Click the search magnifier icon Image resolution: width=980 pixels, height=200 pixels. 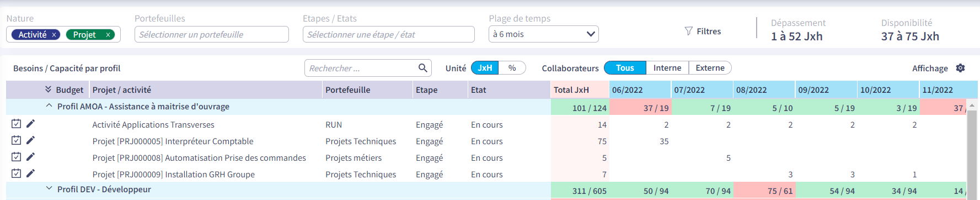[423, 68]
